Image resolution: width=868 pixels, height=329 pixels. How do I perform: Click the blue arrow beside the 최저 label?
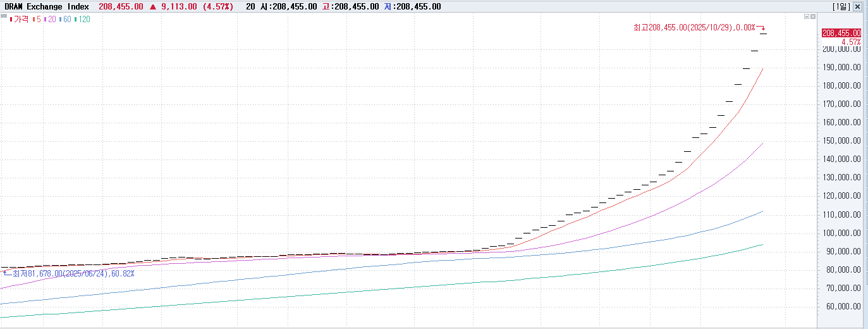[6, 273]
